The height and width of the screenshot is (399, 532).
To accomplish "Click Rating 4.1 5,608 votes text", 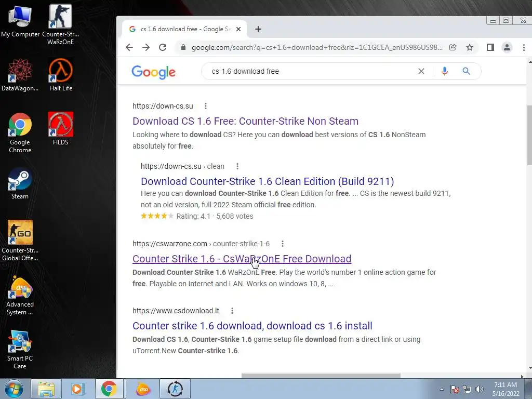I will [x=215, y=216].
